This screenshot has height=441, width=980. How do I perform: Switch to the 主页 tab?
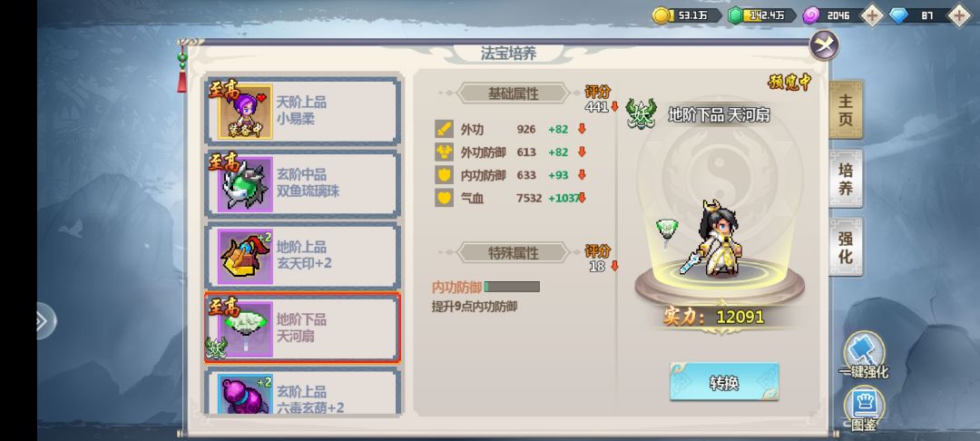846,109
